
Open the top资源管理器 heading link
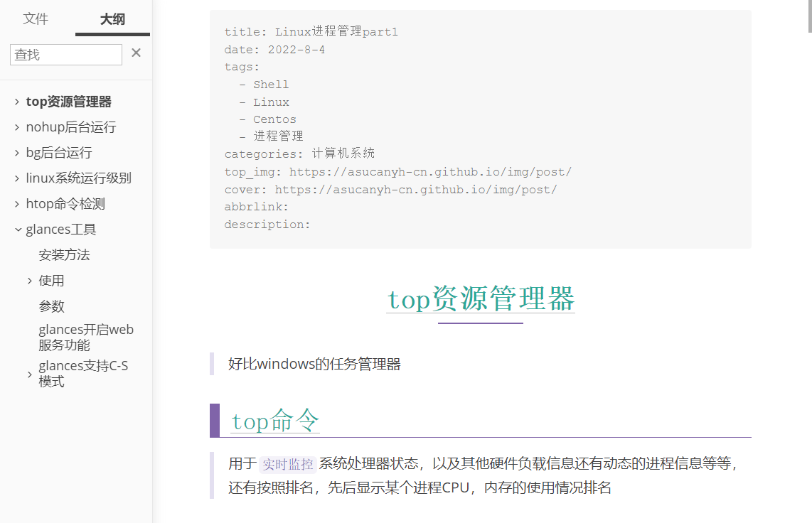point(481,299)
